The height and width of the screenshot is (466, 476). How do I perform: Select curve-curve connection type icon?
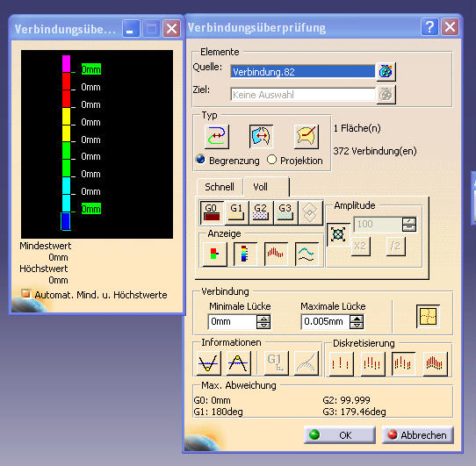click(217, 137)
